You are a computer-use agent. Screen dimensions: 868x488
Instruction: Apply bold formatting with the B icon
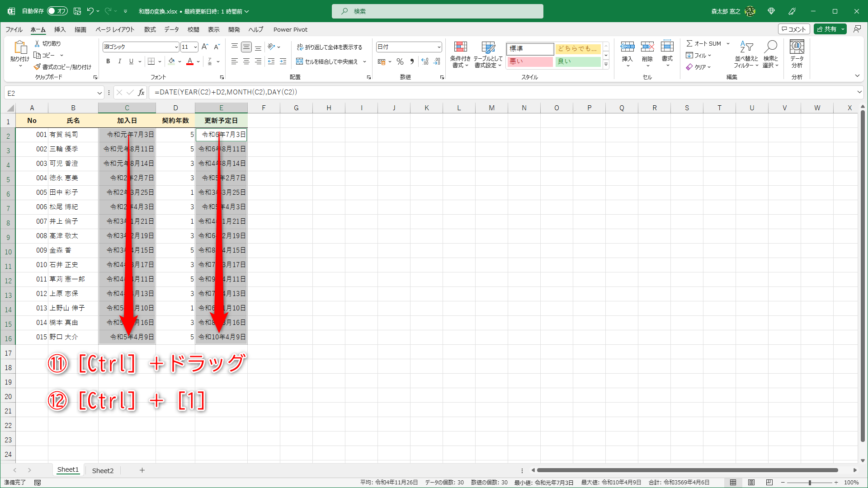(x=108, y=61)
